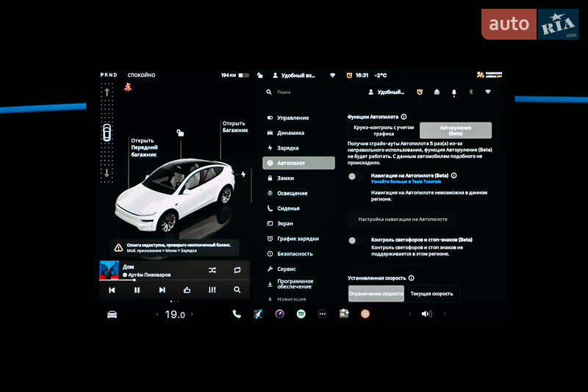Open График зарядки menu
The height and width of the screenshot is (392, 588).
click(x=298, y=239)
